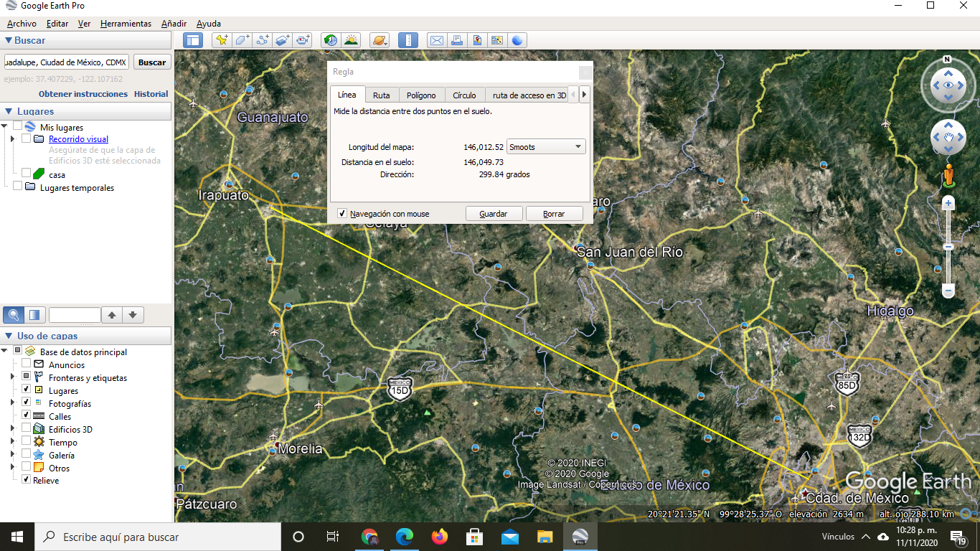980x551 pixels.
Task: Move item up with the up arrow button
Action: click(x=112, y=314)
